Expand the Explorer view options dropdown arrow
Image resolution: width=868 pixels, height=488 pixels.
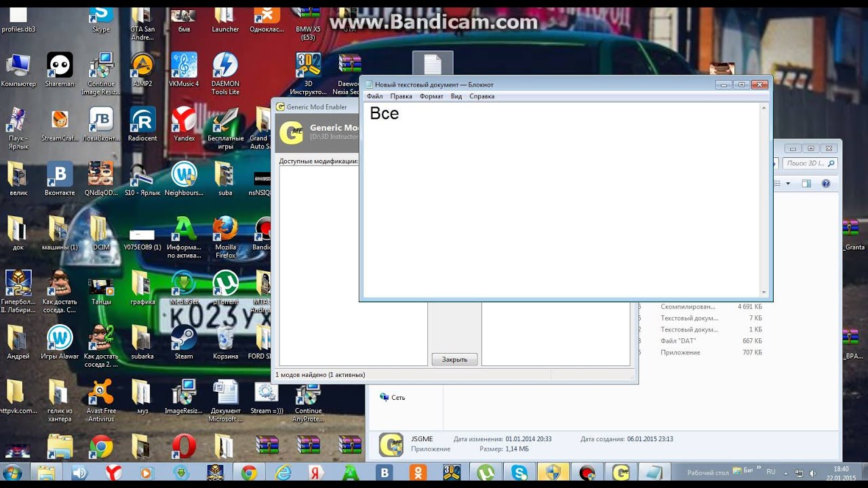click(x=788, y=183)
